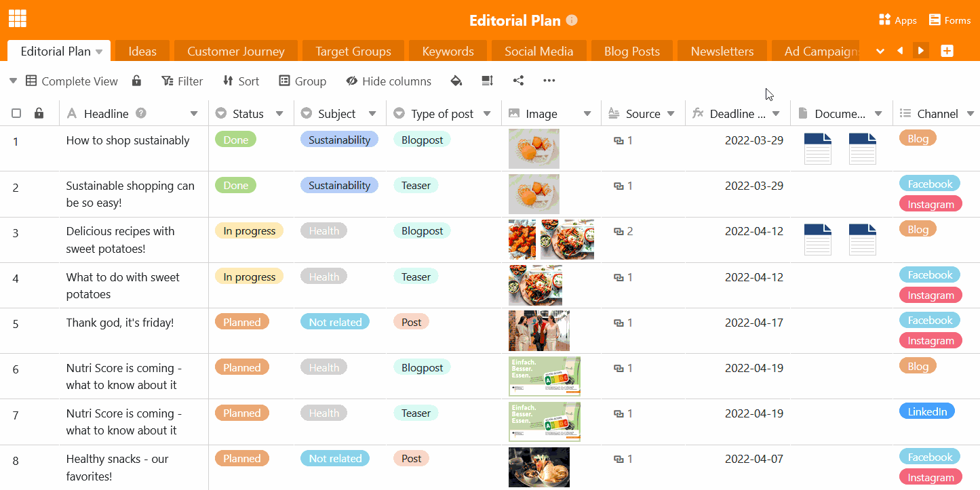Click the row height adjustment icon
The height and width of the screenshot is (490, 980).
[x=487, y=81]
